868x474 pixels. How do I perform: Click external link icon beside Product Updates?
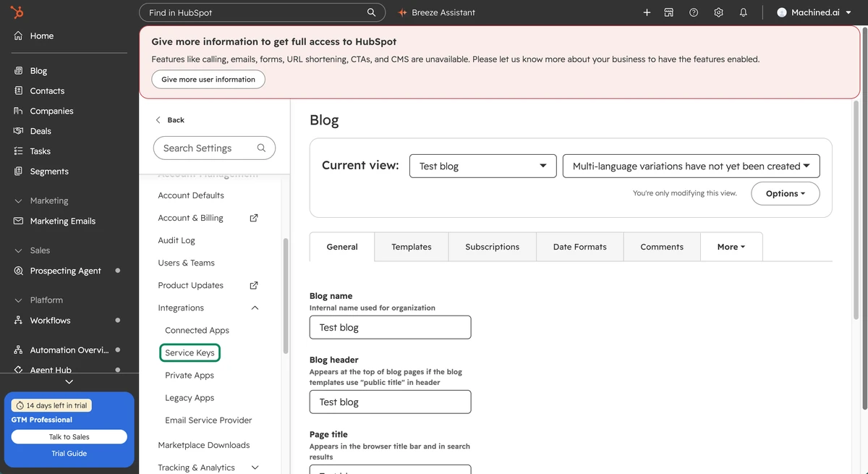pyautogui.click(x=254, y=285)
